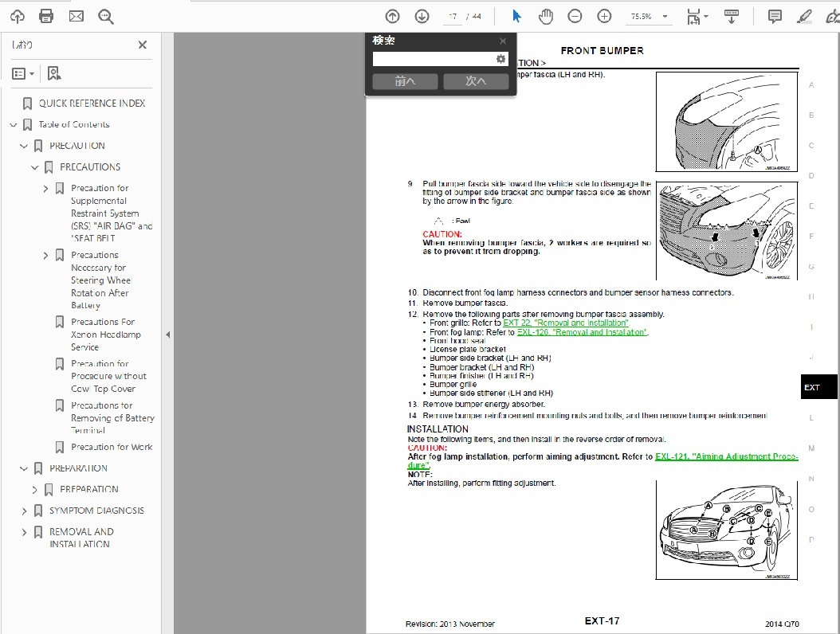The image size is (840, 634).
Task: Go to next page with down arrow
Action: [x=422, y=16]
